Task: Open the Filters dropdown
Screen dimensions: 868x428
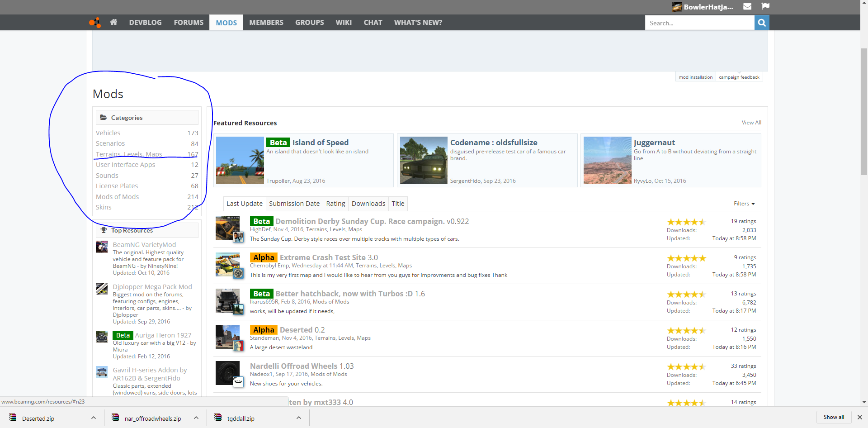Action: pos(744,204)
